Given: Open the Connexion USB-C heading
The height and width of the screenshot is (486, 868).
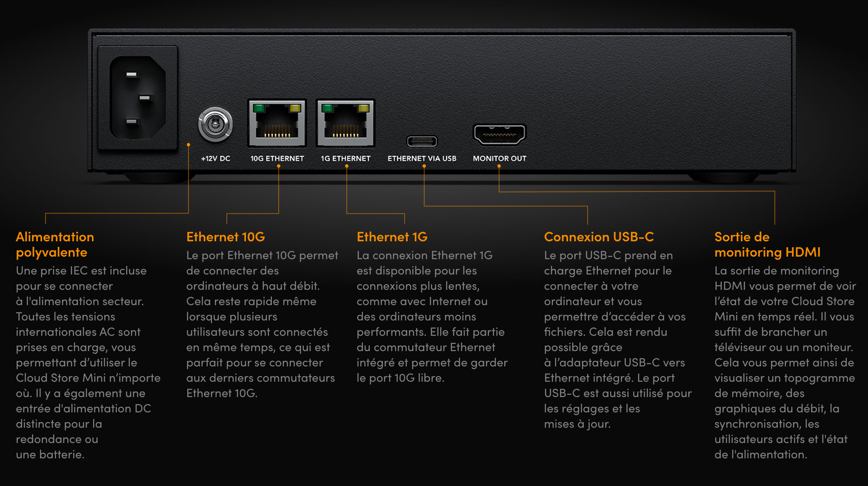Looking at the screenshot, I should 599,237.
